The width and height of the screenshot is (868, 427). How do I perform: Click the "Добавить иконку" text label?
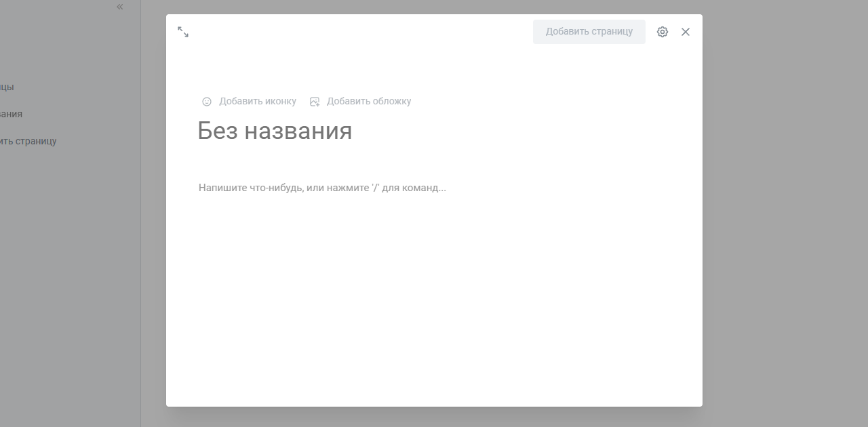pos(258,102)
